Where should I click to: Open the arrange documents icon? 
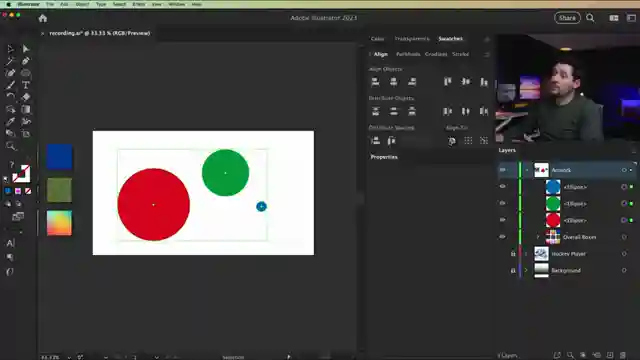[613, 18]
